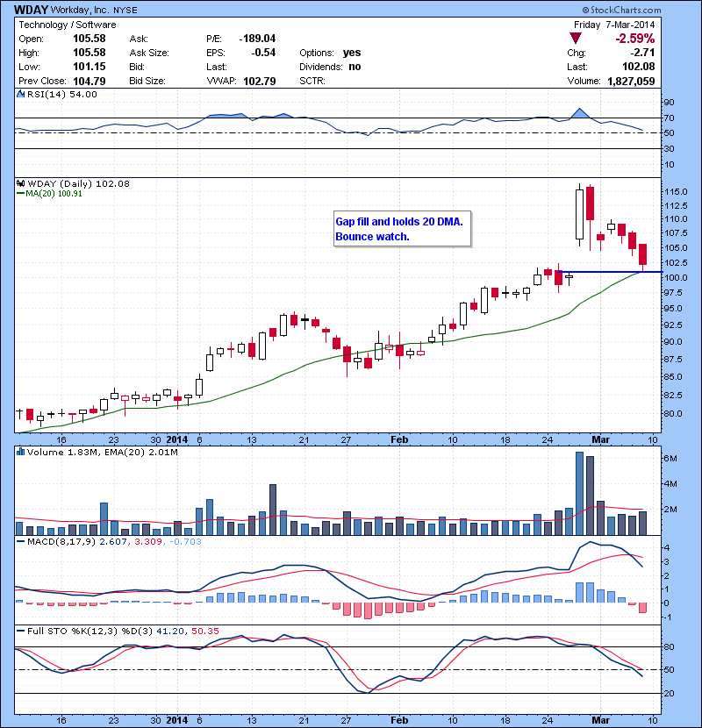Image resolution: width=702 pixels, height=728 pixels.
Task: Click the 'Mar' label on price chart axis
Action: pyautogui.click(x=600, y=439)
